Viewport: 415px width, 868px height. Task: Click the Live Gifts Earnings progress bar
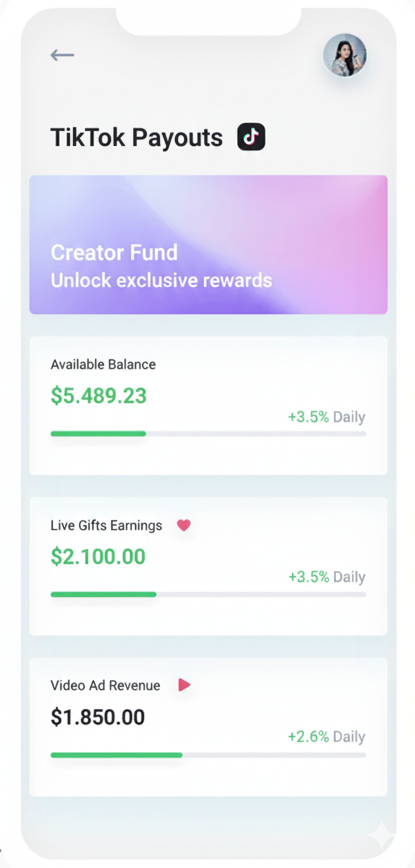(207, 594)
